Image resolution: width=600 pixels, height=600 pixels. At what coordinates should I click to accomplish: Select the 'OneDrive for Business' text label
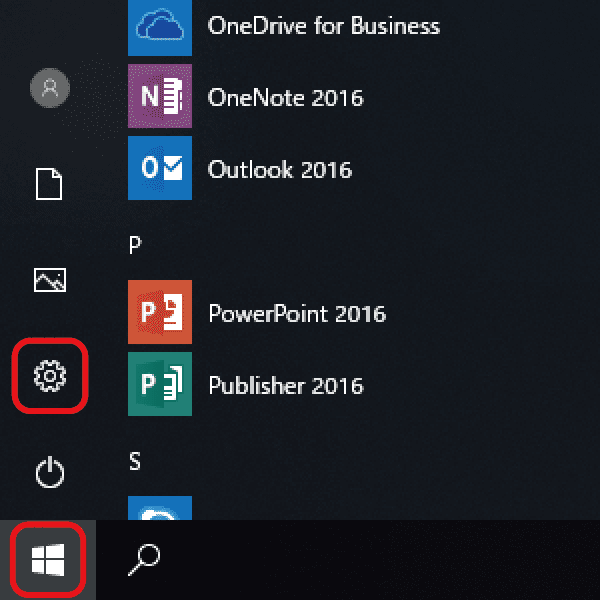pyautogui.click(x=324, y=26)
